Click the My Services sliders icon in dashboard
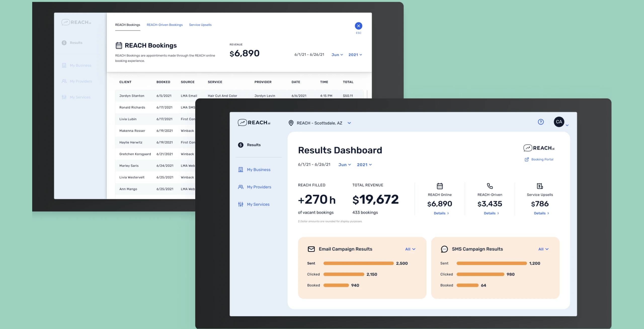 [x=241, y=204]
